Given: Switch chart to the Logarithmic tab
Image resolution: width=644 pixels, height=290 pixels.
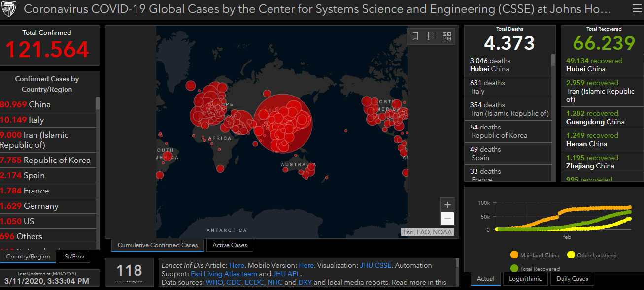Looking at the screenshot, I should pos(525,279).
